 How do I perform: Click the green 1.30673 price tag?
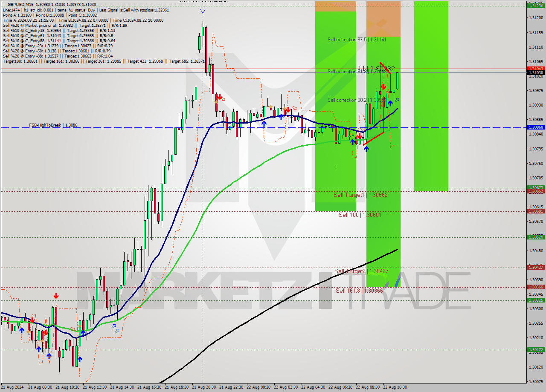(x=536, y=187)
